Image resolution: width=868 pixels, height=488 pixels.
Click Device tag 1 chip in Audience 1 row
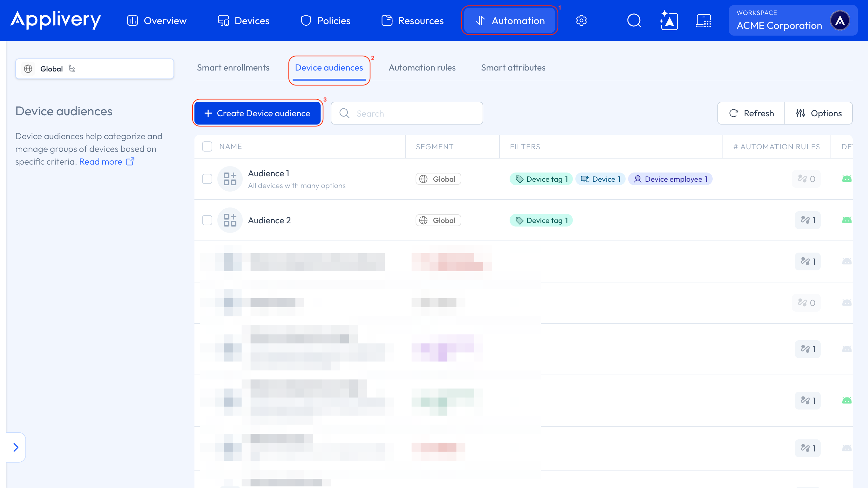click(541, 179)
